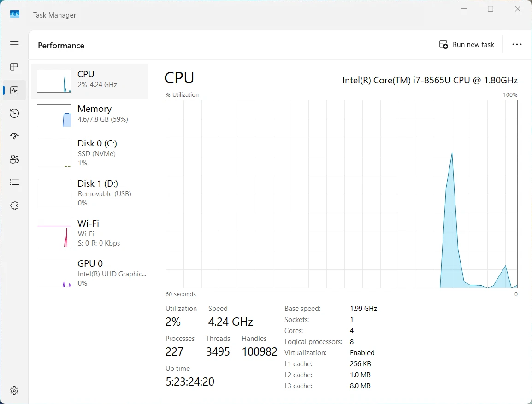Click the GPU 0 mini graph thumbnail
The height and width of the screenshot is (404, 532).
click(x=54, y=273)
